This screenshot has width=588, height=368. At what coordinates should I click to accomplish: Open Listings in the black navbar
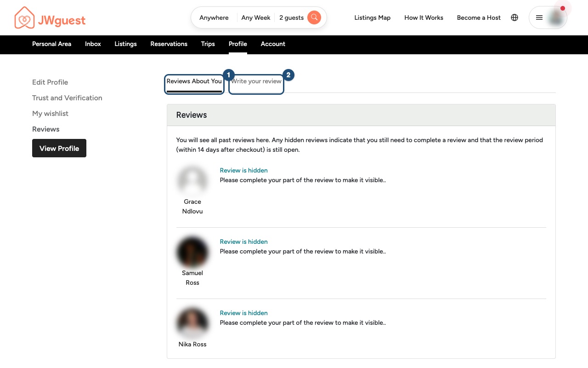pos(125,44)
